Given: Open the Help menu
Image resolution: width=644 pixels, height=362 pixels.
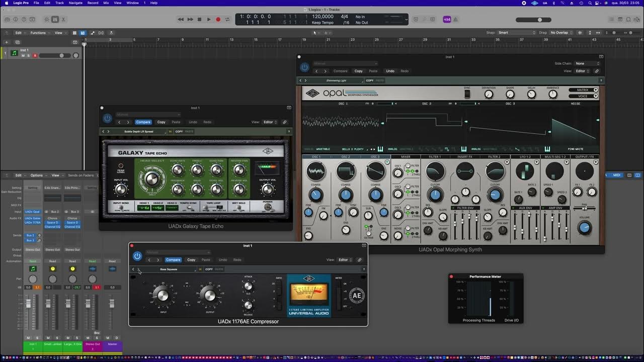Looking at the screenshot, I should pos(154,3).
